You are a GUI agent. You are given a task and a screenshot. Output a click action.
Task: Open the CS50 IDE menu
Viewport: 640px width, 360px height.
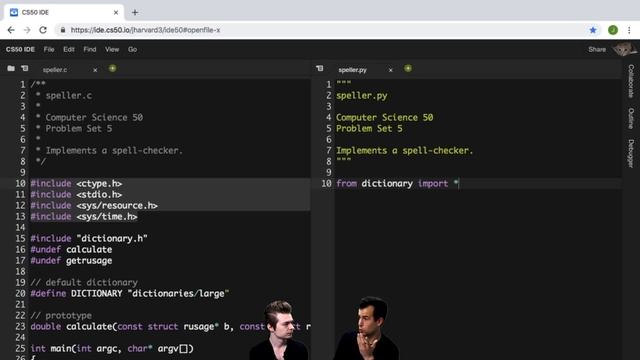click(20, 49)
